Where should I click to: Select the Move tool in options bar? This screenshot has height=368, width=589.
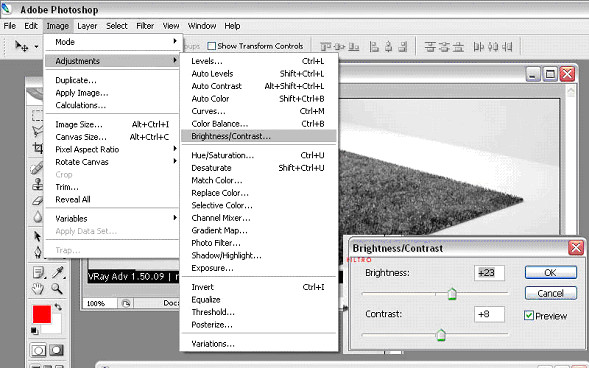(21, 46)
